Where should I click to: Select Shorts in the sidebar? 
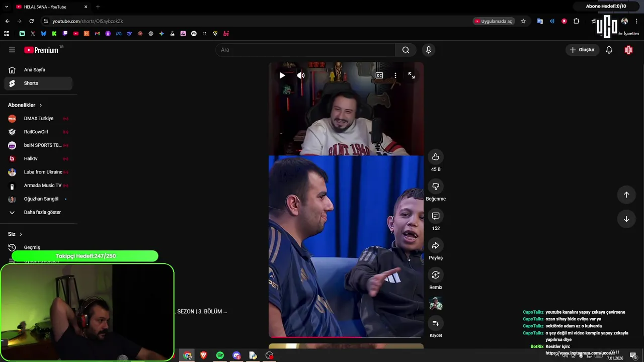click(38, 83)
